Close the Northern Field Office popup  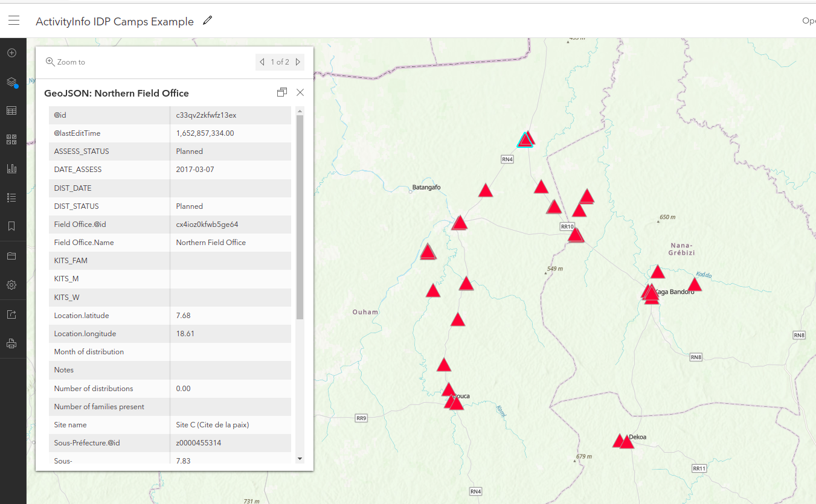coord(300,92)
